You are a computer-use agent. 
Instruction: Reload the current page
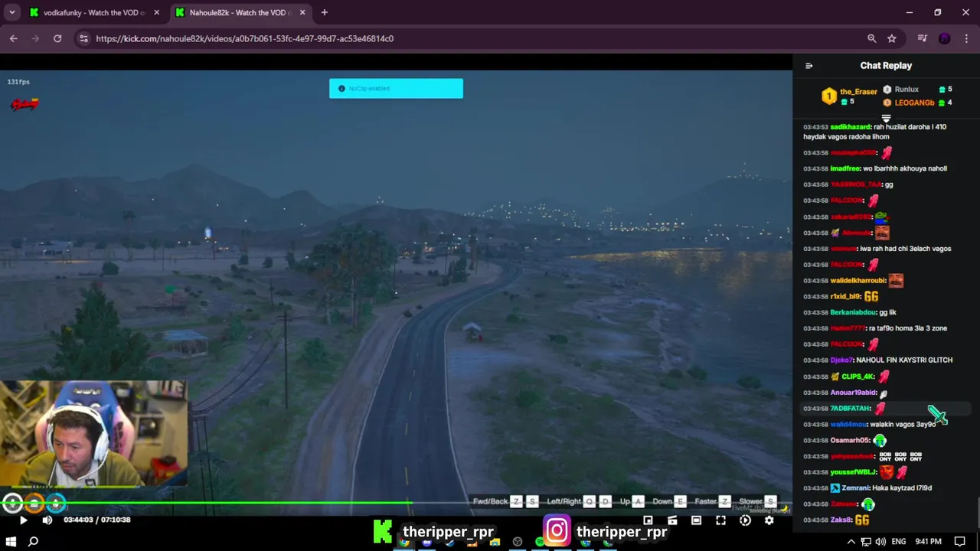coord(57,38)
